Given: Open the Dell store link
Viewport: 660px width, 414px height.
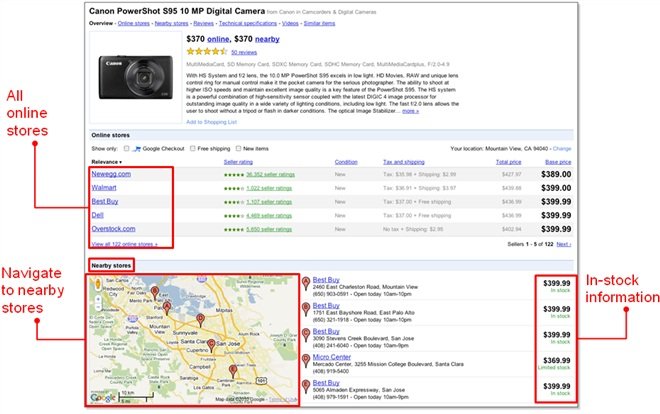Looking at the screenshot, I should (97, 215).
